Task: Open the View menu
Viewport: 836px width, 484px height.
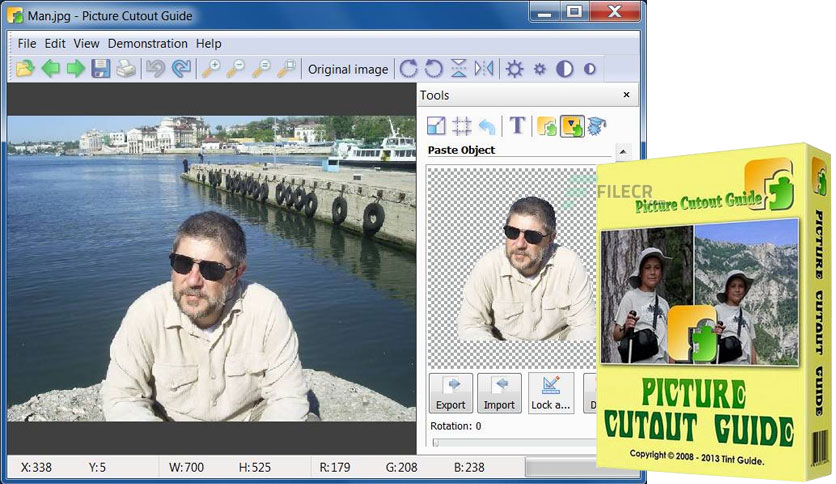Action: pyautogui.click(x=86, y=44)
